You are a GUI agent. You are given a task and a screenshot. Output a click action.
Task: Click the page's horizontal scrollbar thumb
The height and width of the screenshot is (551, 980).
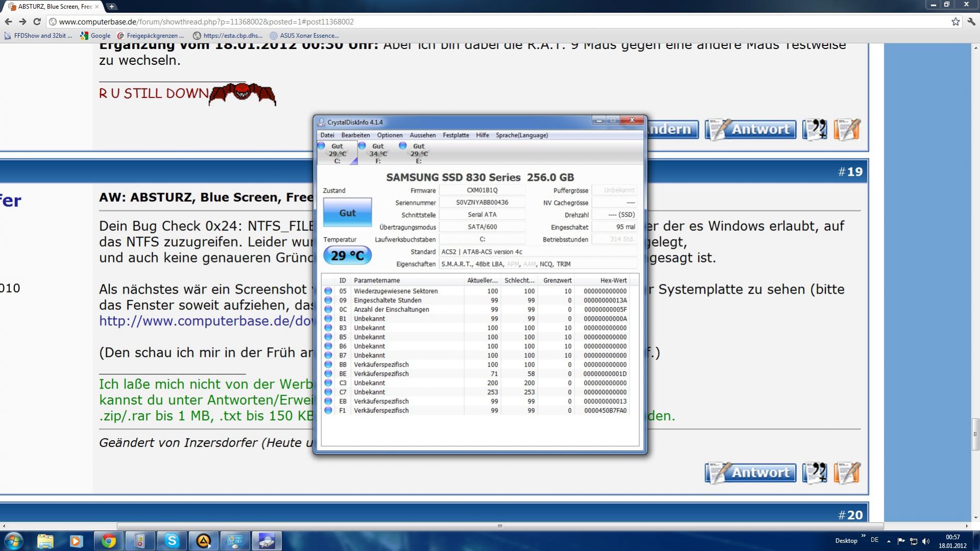pyautogui.click(x=500, y=526)
